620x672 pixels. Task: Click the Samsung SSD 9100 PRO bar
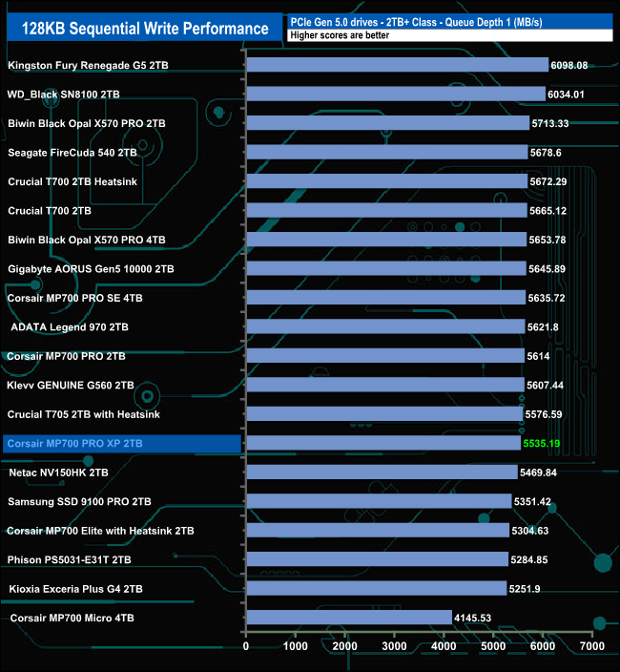pos(379,501)
